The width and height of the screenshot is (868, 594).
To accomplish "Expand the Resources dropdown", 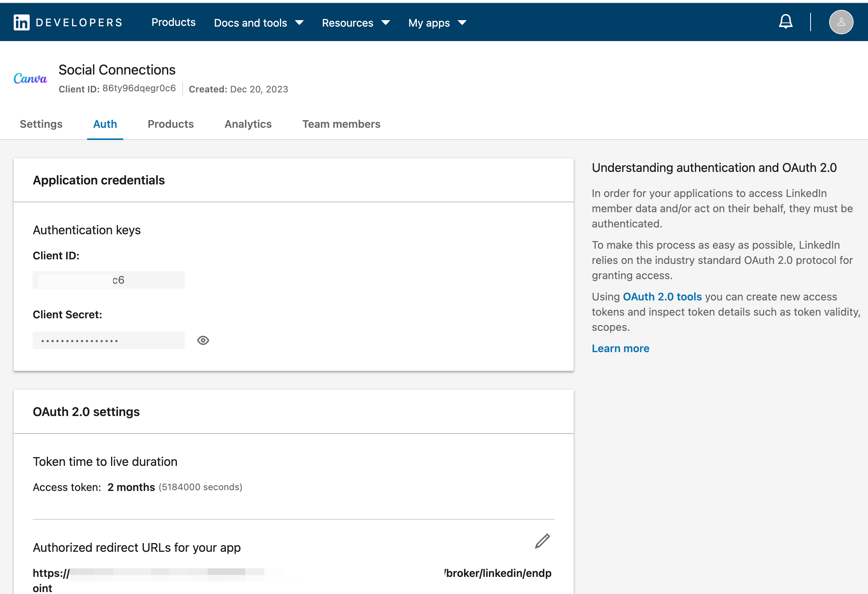I will tap(356, 23).
